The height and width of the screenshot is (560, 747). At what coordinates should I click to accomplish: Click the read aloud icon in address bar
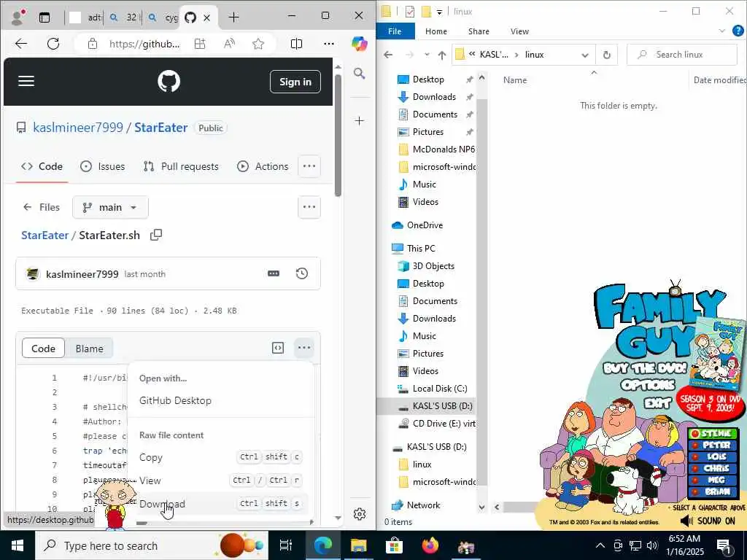[229, 44]
